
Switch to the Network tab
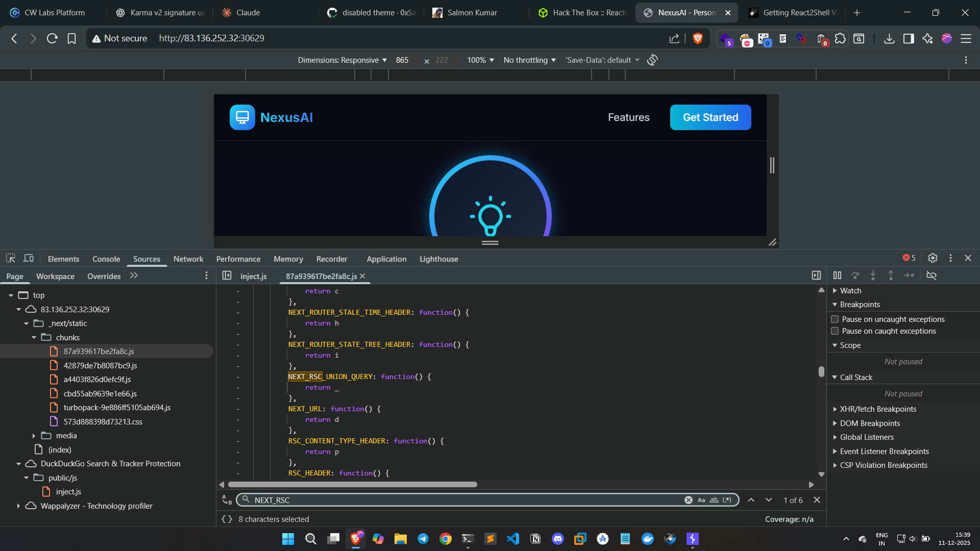click(188, 259)
